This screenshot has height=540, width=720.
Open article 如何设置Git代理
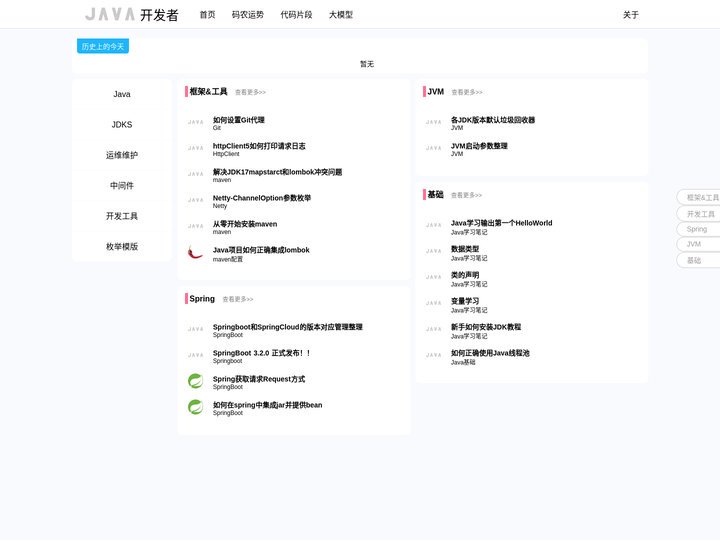238,120
